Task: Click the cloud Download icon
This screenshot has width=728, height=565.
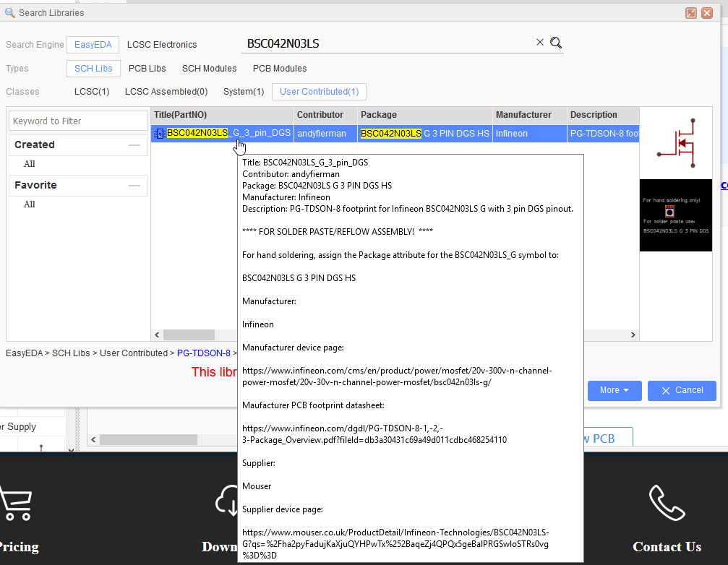Action: pyautogui.click(x=226, y=501)
